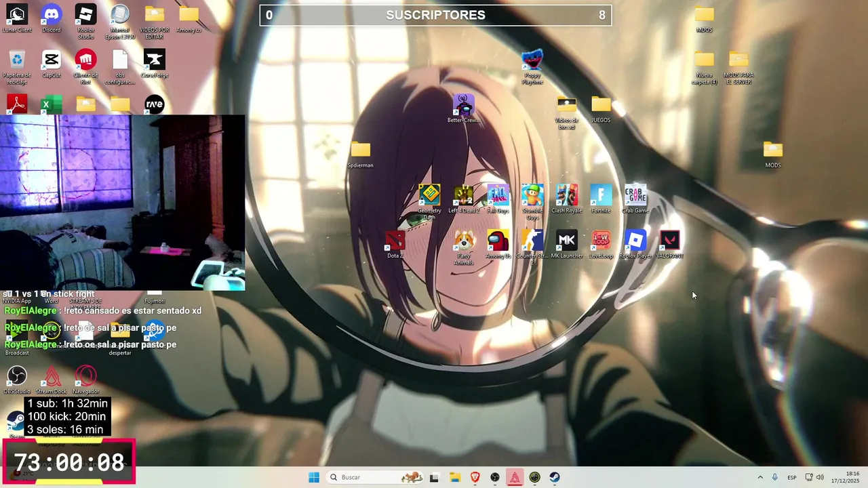868x488 pixels.
Task: Open the Papelera de reciclaje icon
Action: [17, 66]
